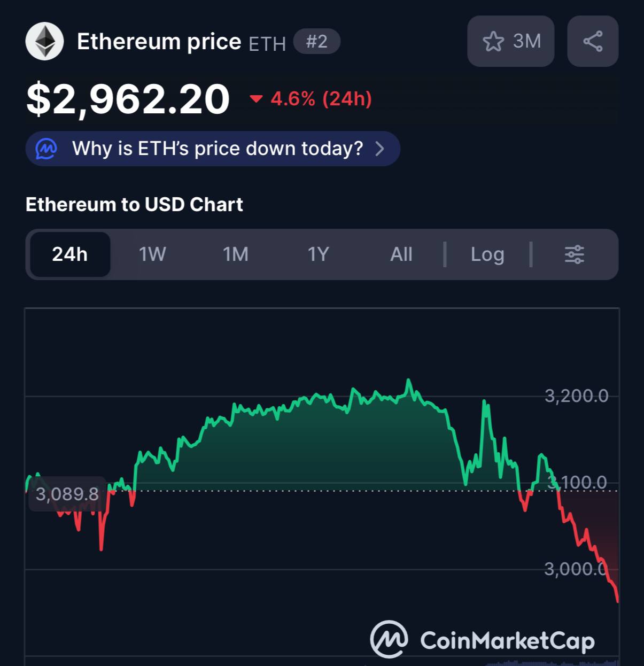Screen dimensions: 644x666
Task: Click the 3M watchlist count
Action: (x=527, y=41)
